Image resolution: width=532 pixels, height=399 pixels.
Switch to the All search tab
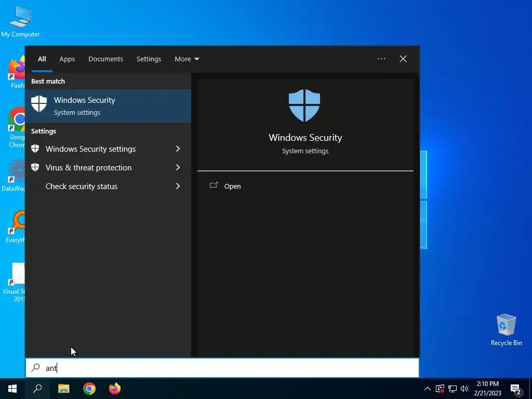pyautogui.click(x=42, y=59)
